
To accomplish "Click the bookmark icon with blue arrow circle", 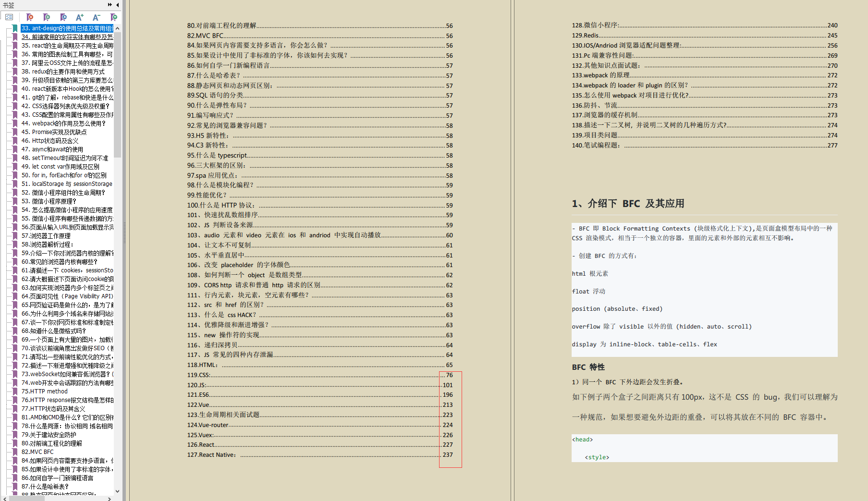I will pos(63,17).
